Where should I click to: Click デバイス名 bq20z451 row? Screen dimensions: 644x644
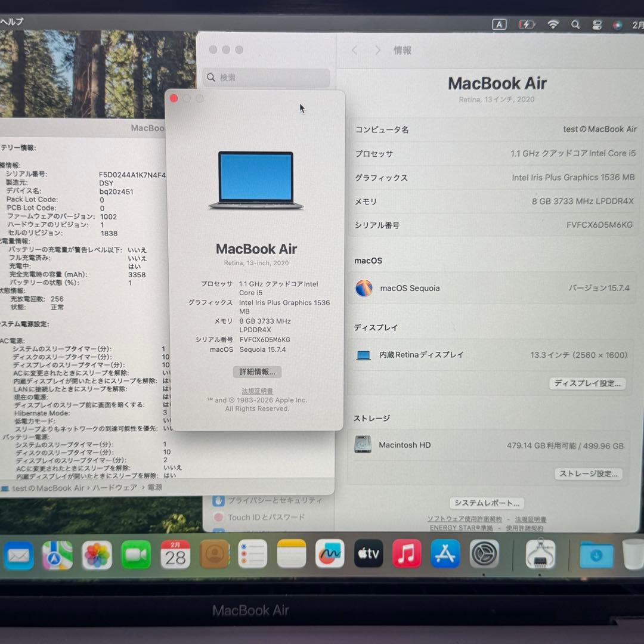coord(69,191)
